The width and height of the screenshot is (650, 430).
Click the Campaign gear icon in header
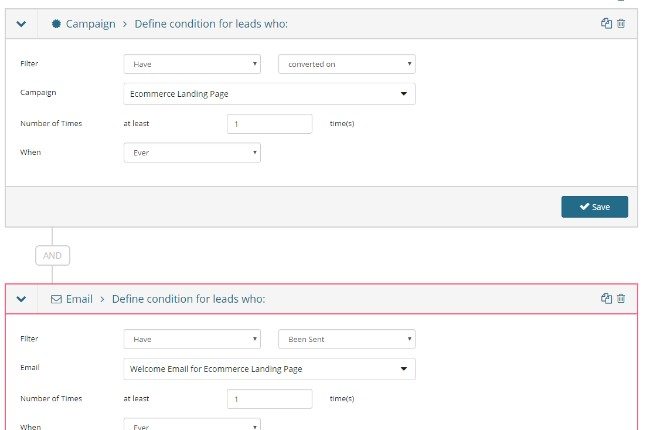pyautogui.click(x=56, y=24)
